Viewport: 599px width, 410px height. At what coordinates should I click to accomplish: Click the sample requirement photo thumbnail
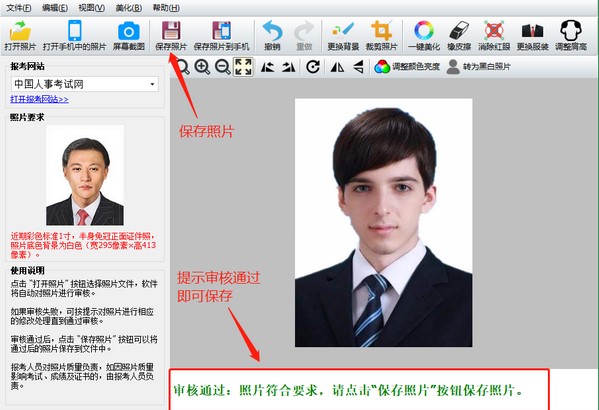click(x=85, y=175)
